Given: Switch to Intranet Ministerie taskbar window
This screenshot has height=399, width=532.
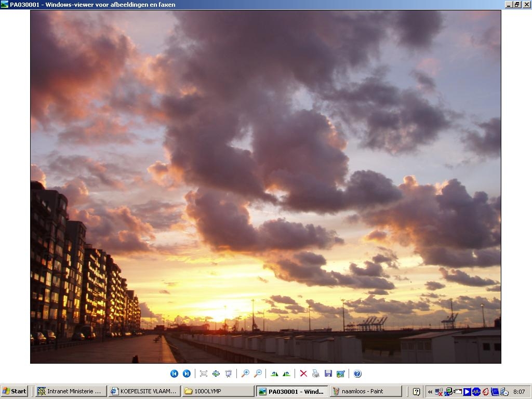Looking at the screenshot, I should coord(71,391).
